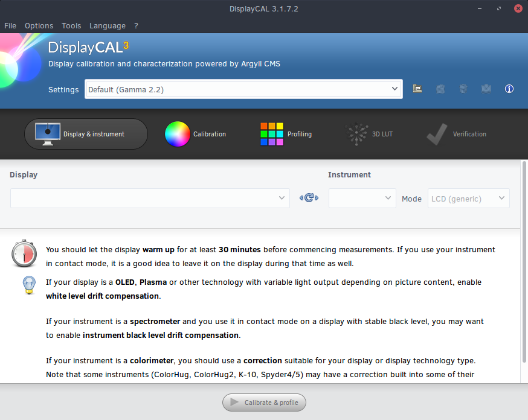
Task: Click the load settings folder icon
Action: click(x=417, y=89)
